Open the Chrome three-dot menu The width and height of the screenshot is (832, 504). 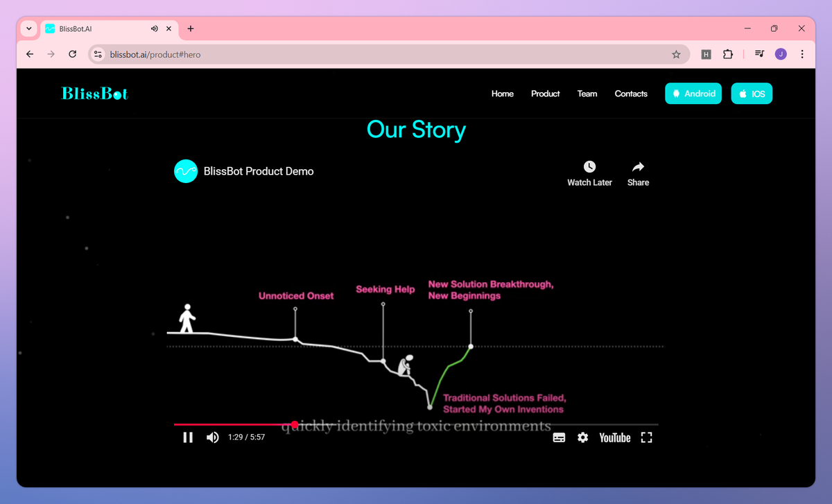[802, 54]
